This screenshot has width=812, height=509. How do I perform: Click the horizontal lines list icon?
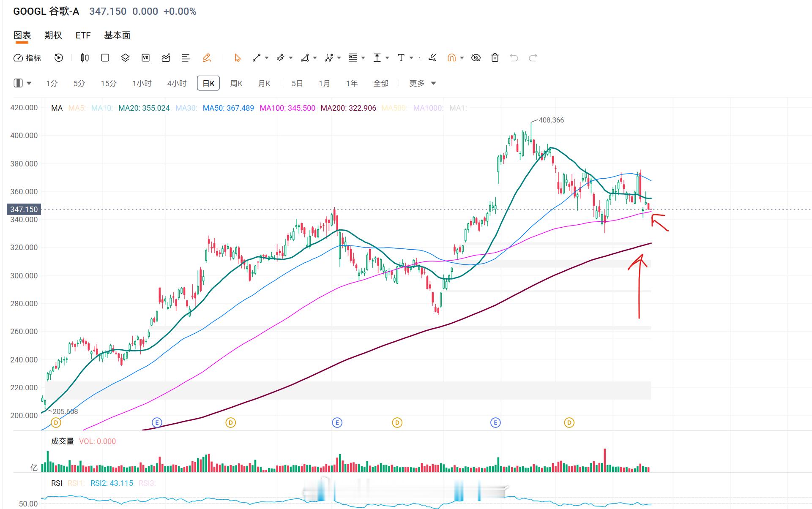click(x=186, y=58)
